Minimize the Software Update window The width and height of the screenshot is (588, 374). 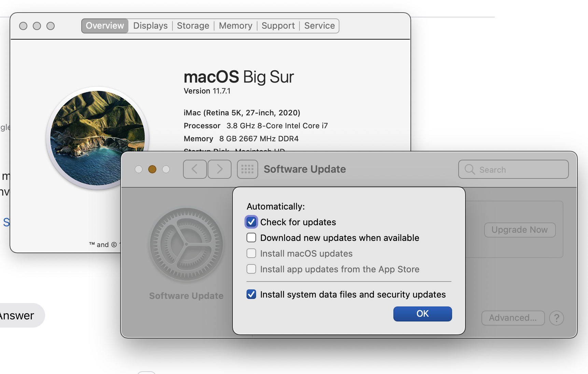(152, 169)
